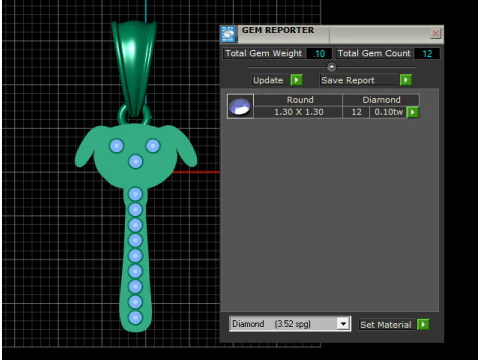The image size is (480, 360).
Task: Click the GEM REPORTER title text
Action: (278, 30)
